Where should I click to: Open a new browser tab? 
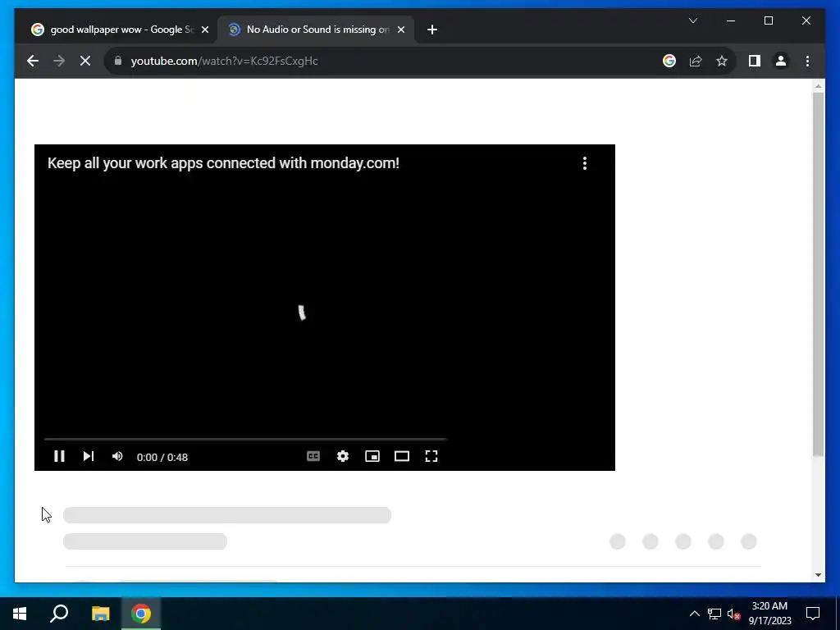(x=432, y=30)
